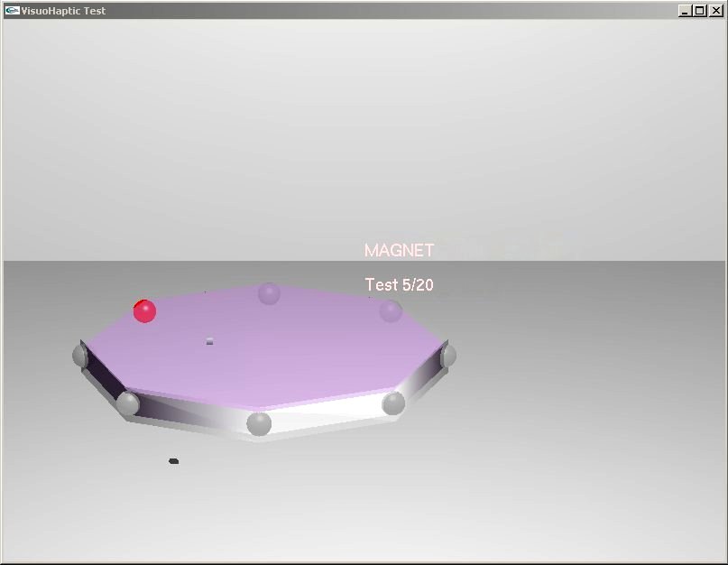728x565 pixels.
Task: Select the red magnet target sphere
Action: (x=145, y=310)
